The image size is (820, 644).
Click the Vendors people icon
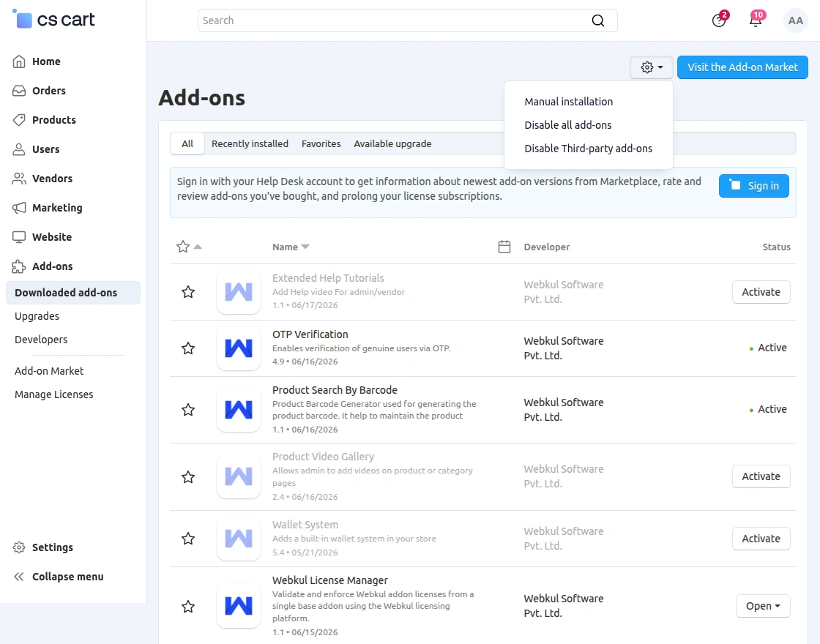(19, 179)
